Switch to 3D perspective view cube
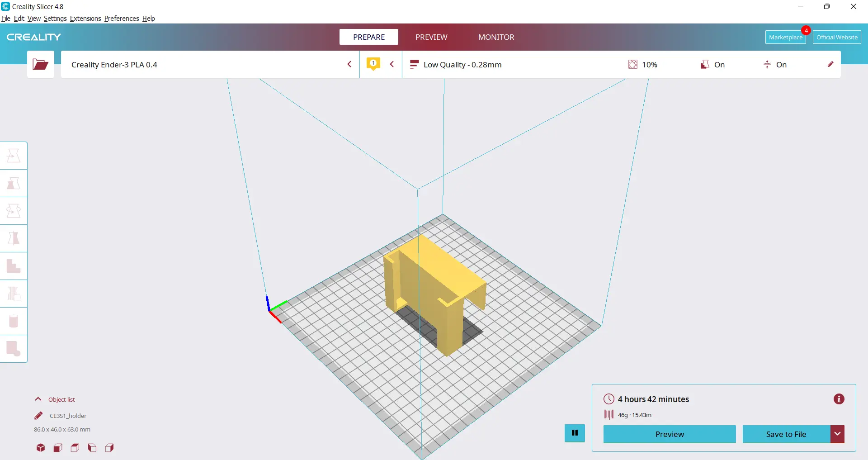868x460 pixels. [41, 448]
